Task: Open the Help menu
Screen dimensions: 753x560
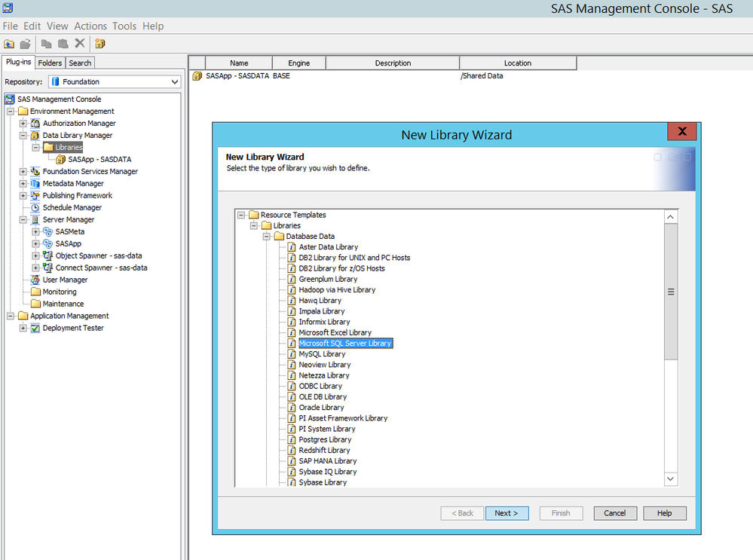Action: tap(153, 26)
